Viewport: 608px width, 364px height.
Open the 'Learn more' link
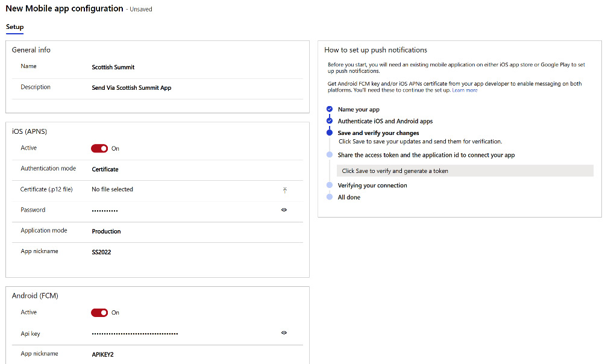(x=465, y=90)
